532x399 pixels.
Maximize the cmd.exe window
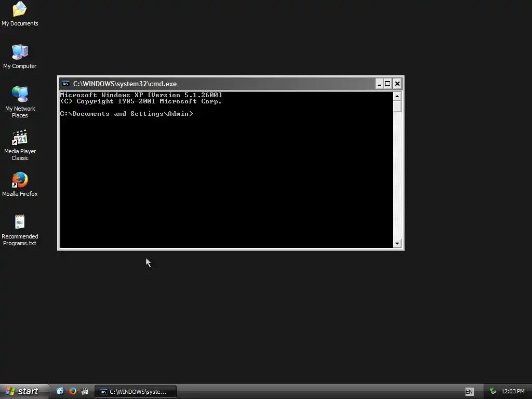[388, 84]
